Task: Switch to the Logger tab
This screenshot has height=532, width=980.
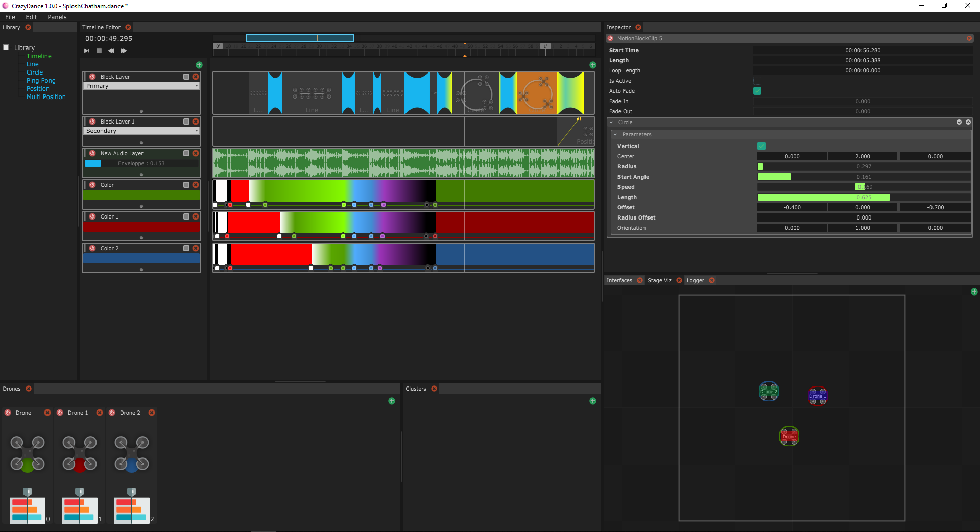Action: (695, 280)
